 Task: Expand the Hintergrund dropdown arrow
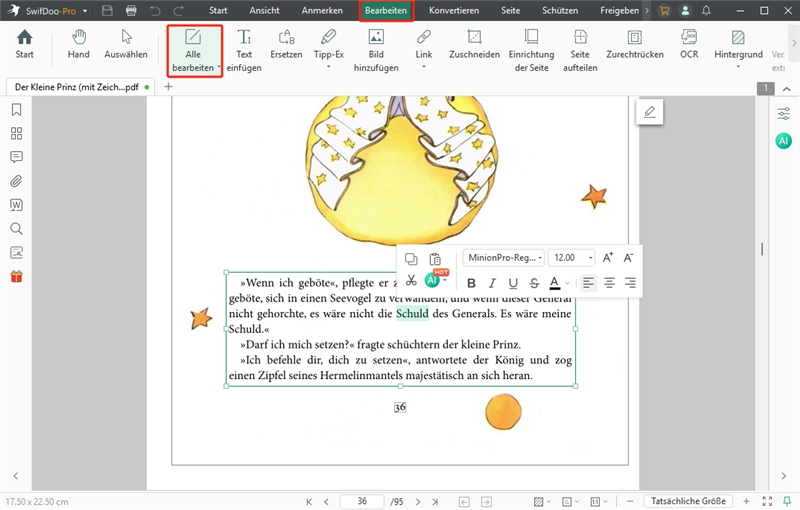point(738,67)
